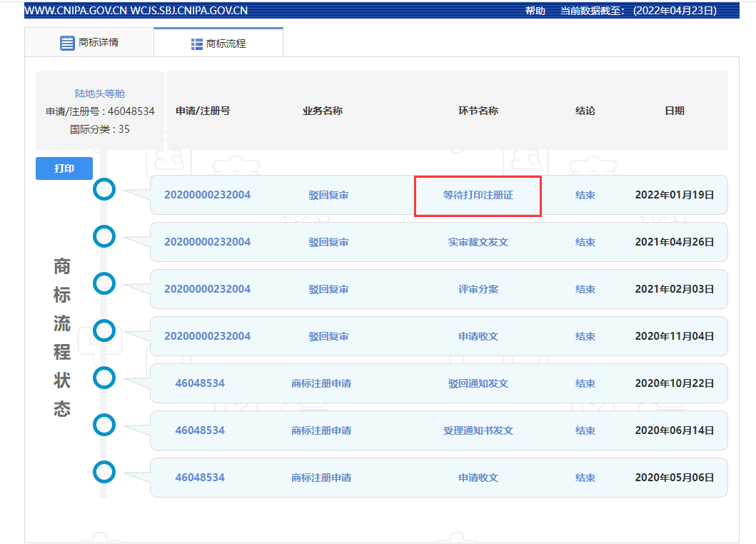The width and height of the screenshot is (756, 544).
Task: Click the bottom timeline circle near 申请收文
Action: pos(104,472)
